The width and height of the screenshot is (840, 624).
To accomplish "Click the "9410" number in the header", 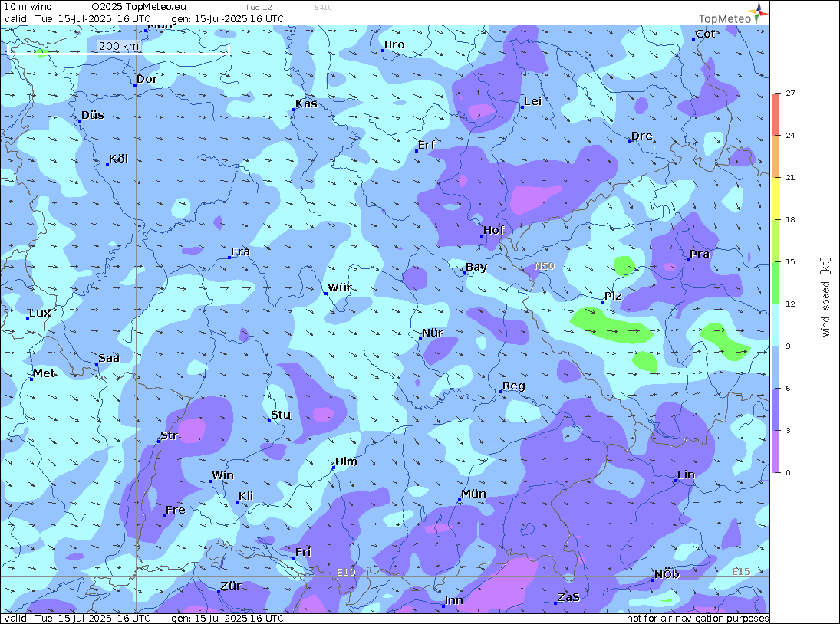I will (323, 8).
